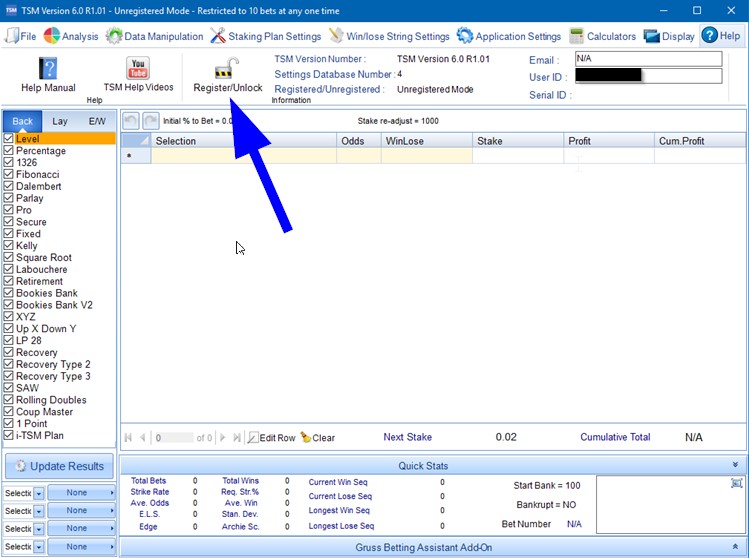Image resolution: width=749 pixels, height=558 pixels.
Task: Click the Update Results button
Action: coord(58,466)
